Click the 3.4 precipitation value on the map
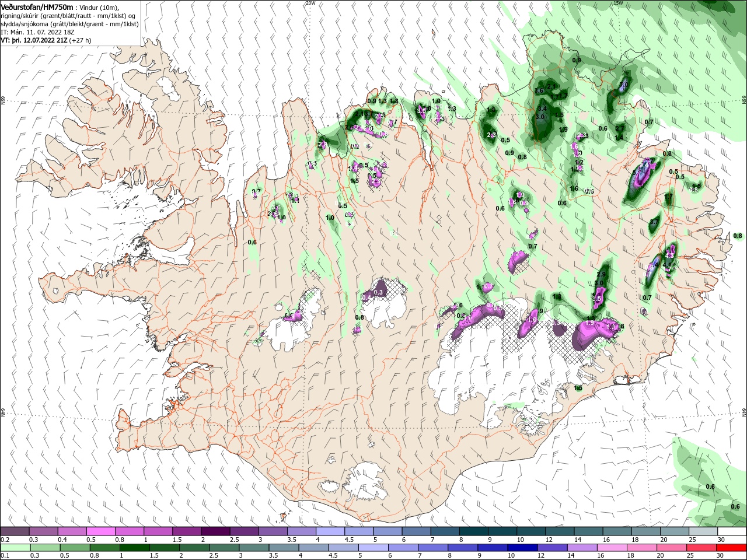Screen dimensions: 747x560 point(542,108)
